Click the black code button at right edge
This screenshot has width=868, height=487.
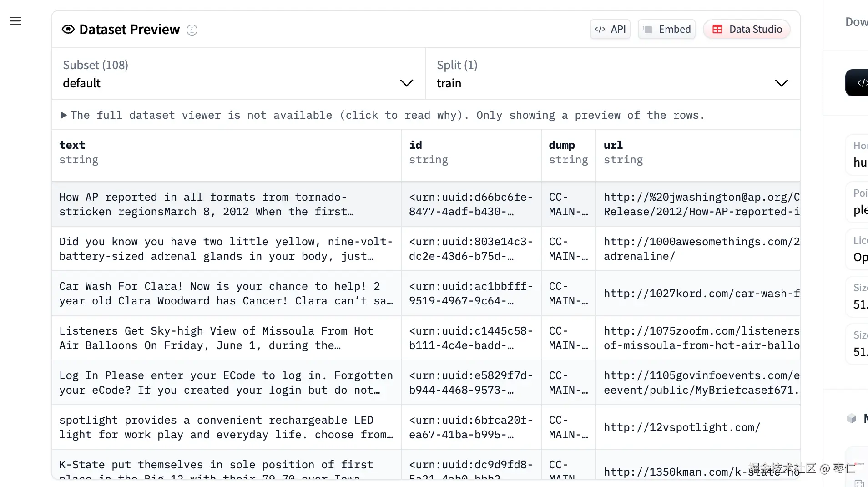pos(858,83)
